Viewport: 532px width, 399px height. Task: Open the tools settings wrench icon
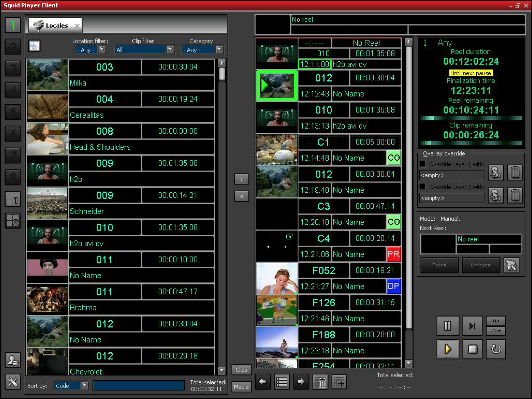point(13,382)
